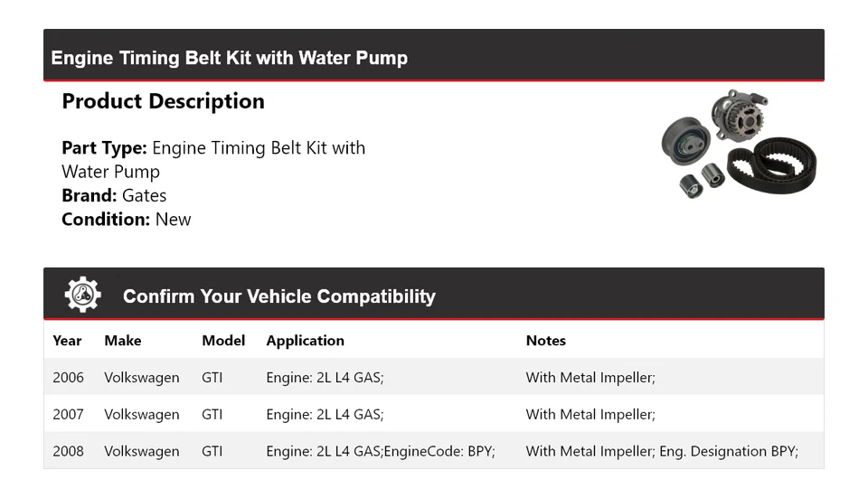Click the Engine Timing Belt Kit title banner
The height and width of the screenshot is (498, 868).
[230, 58]
